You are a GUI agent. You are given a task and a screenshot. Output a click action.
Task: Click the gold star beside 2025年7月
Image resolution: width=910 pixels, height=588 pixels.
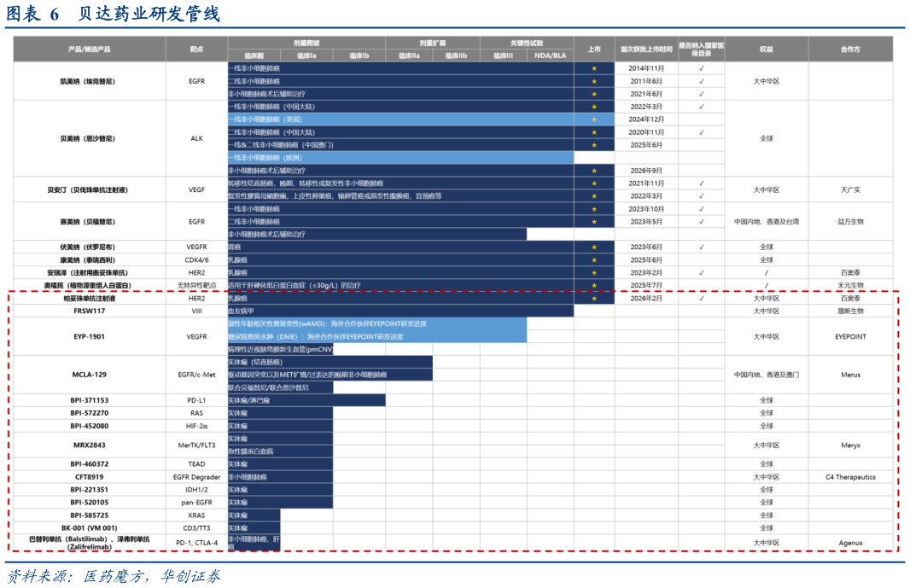593,286
